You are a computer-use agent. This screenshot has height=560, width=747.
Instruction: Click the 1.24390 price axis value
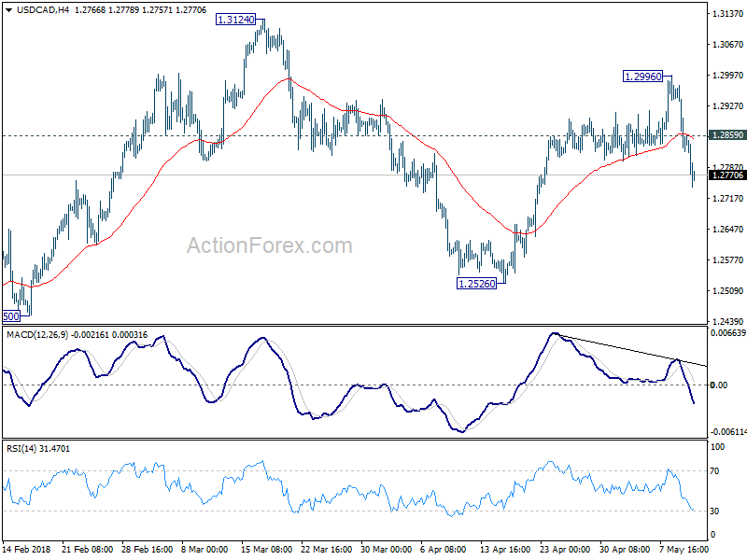click(x=727, y=321)
